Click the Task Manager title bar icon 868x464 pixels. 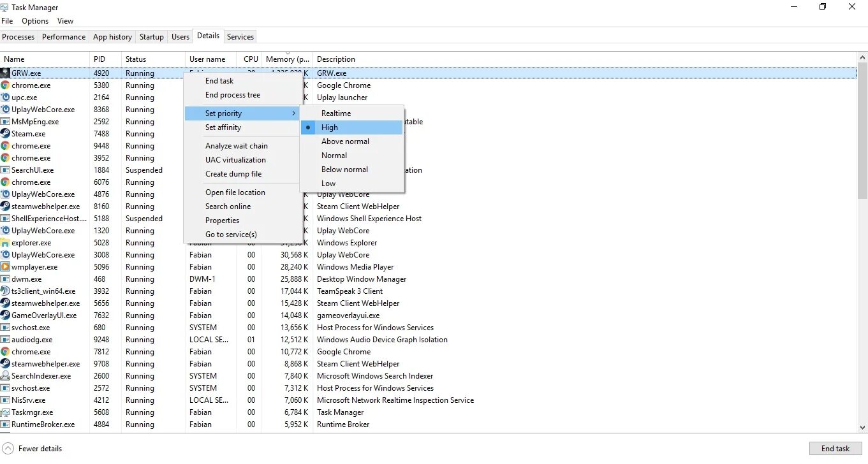[x=6, y=7]
